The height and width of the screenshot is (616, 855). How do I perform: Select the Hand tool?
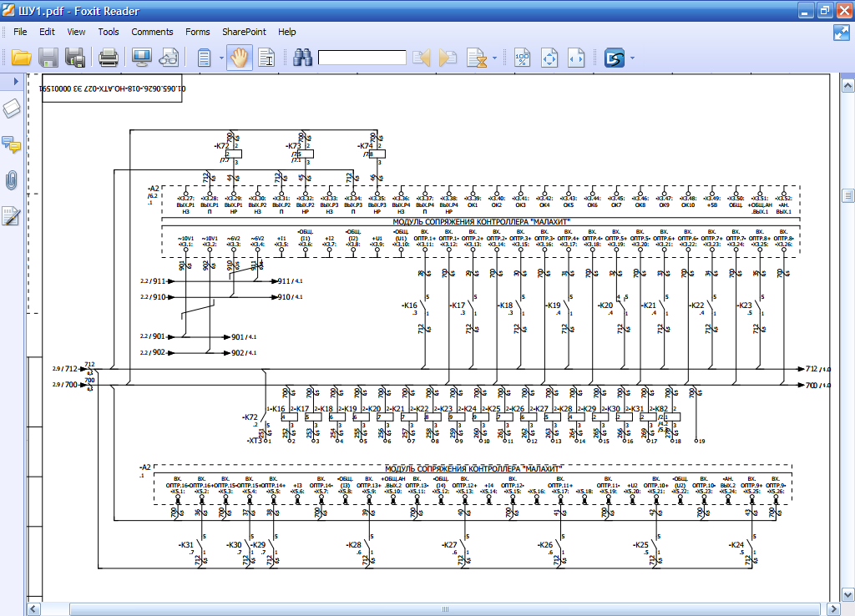tap(240, 58)
